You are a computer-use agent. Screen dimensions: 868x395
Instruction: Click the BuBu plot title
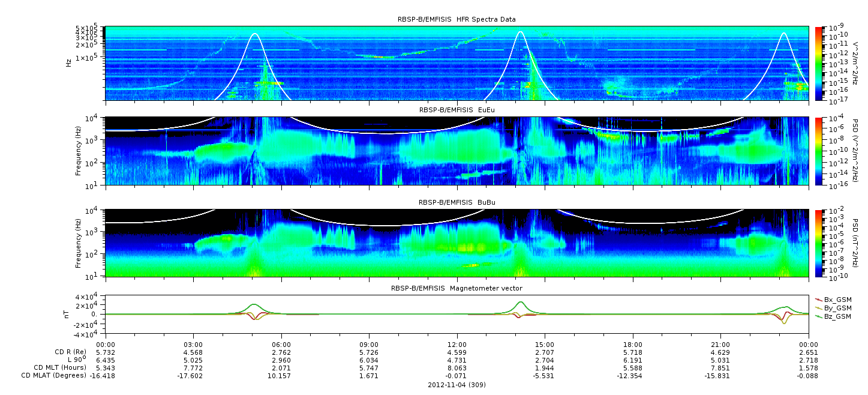(x=456, y=203)
